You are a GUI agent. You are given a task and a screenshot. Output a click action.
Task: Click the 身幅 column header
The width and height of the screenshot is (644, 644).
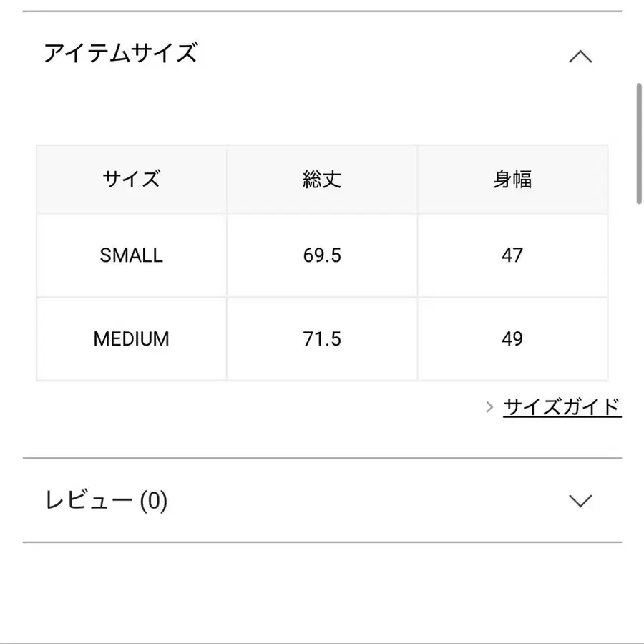512,179
